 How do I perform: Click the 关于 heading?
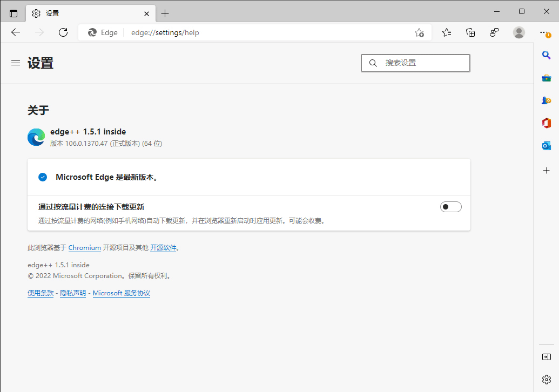(x=38, y=110)
